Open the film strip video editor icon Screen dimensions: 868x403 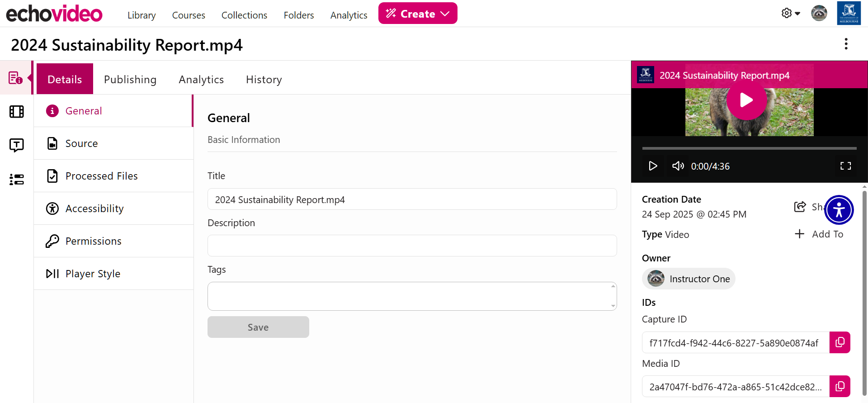coord(17,112)
